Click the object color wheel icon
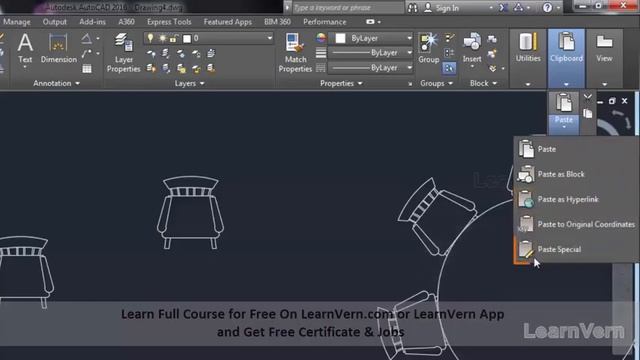640x360 pixels. 321,38
